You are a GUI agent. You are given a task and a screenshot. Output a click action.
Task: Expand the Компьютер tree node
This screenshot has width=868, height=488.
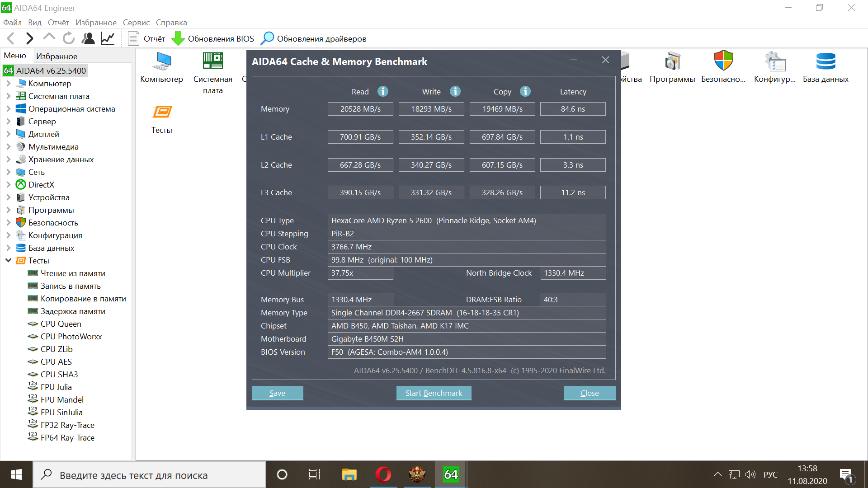pos(8,84)
